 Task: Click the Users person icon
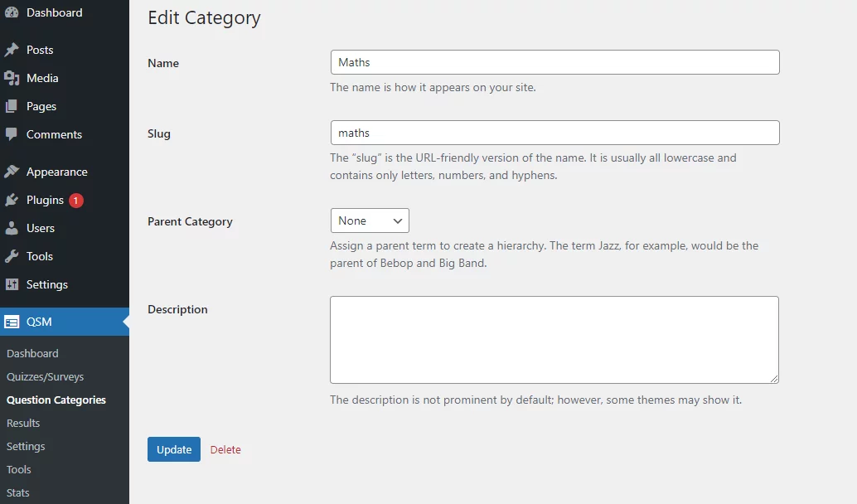coord(12,228)
